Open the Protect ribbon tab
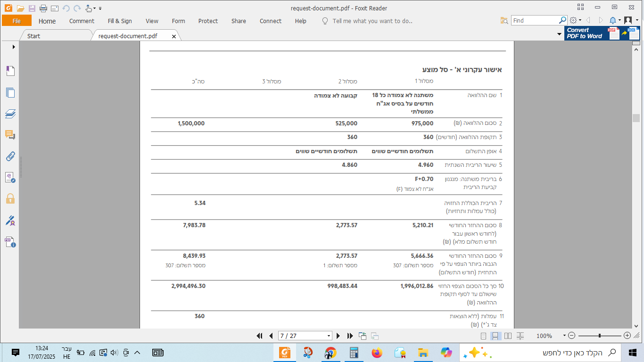644x362 pixels. (208, 21)
